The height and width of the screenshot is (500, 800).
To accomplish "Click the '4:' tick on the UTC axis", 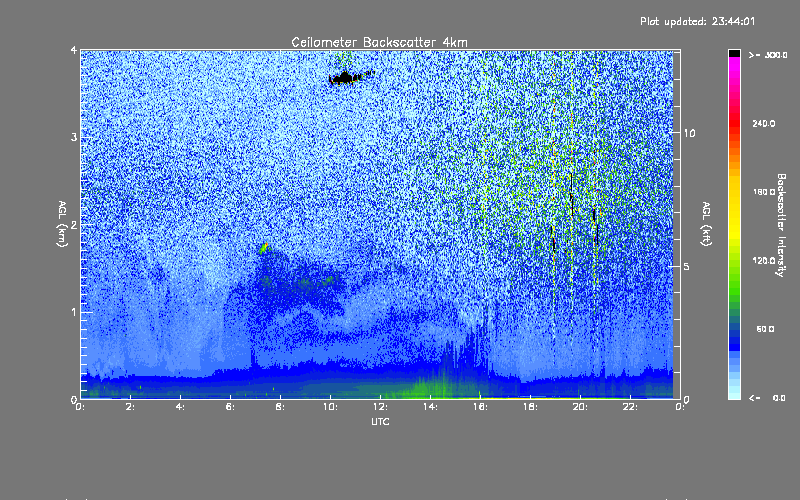I will 180,407.
